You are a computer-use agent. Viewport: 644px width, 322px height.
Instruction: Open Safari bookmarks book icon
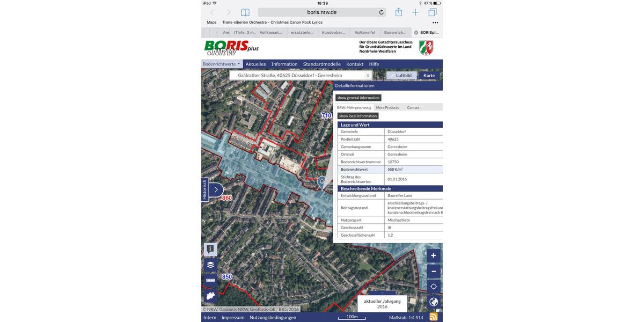coord(245,12)
